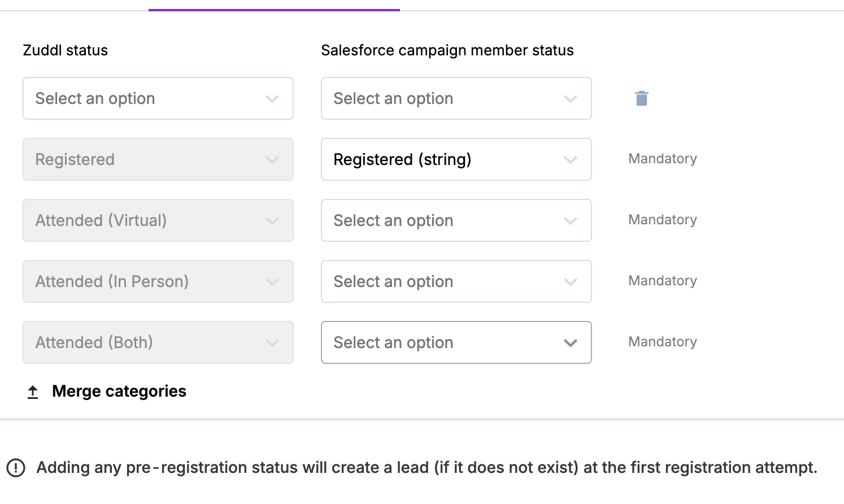The width and height of the screenshot is (844, 504).
Task: Click the chevron in first Zuddl status dropdown
Action: pos(272,99)
